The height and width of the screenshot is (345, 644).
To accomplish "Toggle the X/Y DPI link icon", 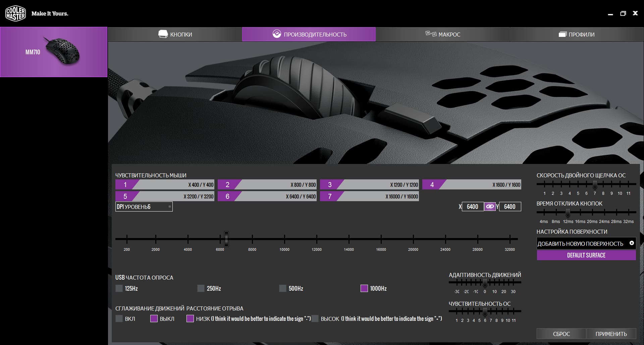I will 490,207.
